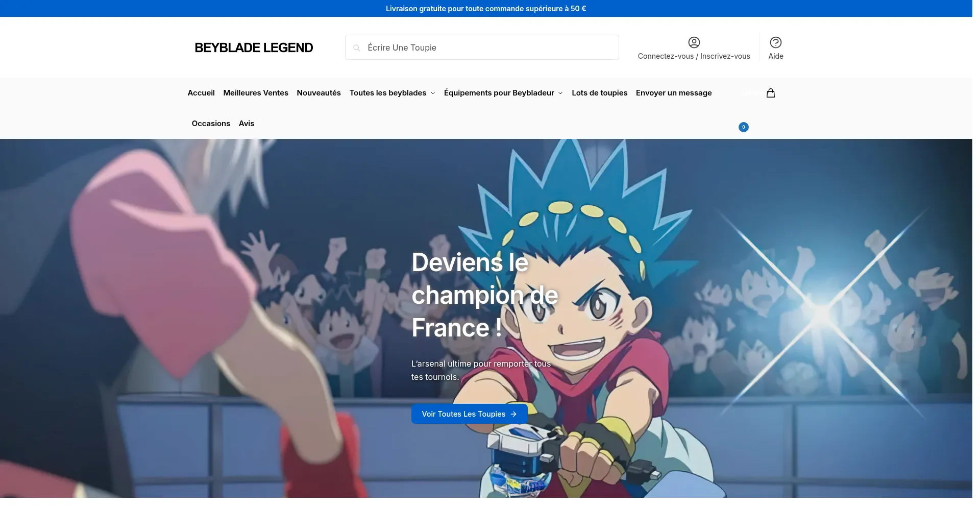Click Connectez-vous / Inscrivez-vous link
Viewport: 980px width, 507px height.
click(694, 56)
